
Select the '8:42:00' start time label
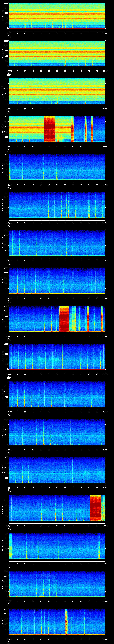[x=9, y=223]
